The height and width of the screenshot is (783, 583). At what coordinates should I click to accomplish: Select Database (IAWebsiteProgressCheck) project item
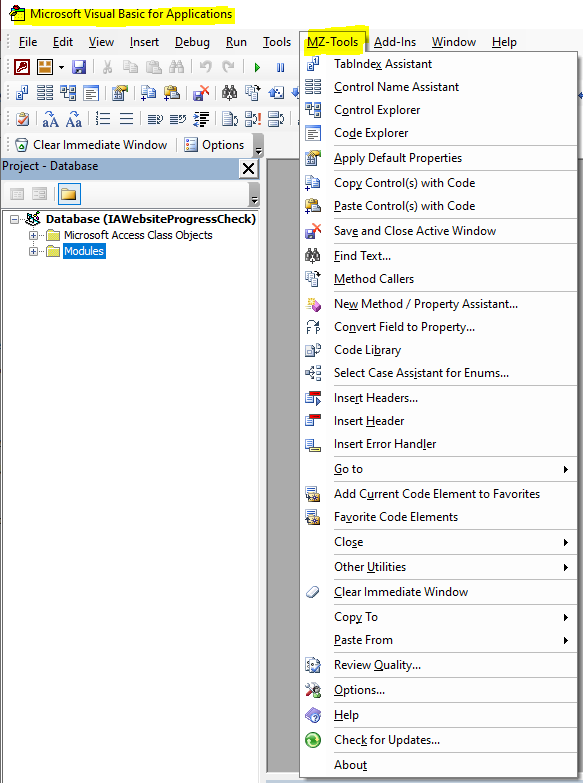[150, 219]
